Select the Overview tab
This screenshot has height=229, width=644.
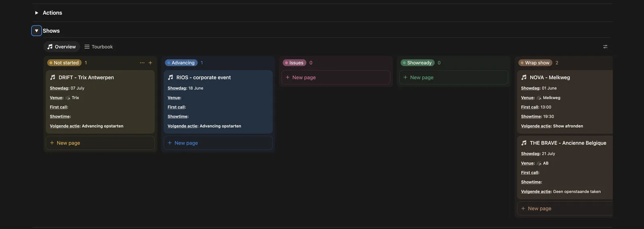click(62, 47)
